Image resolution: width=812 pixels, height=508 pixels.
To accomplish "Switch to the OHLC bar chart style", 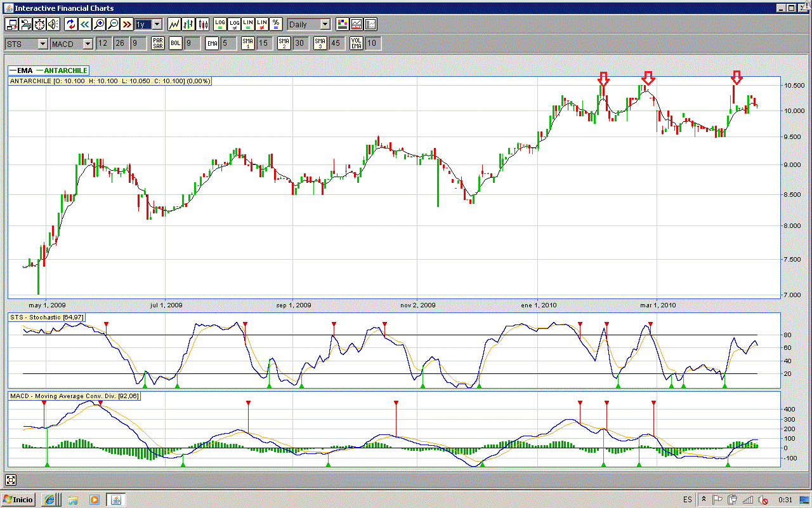I will pos(188,24).
